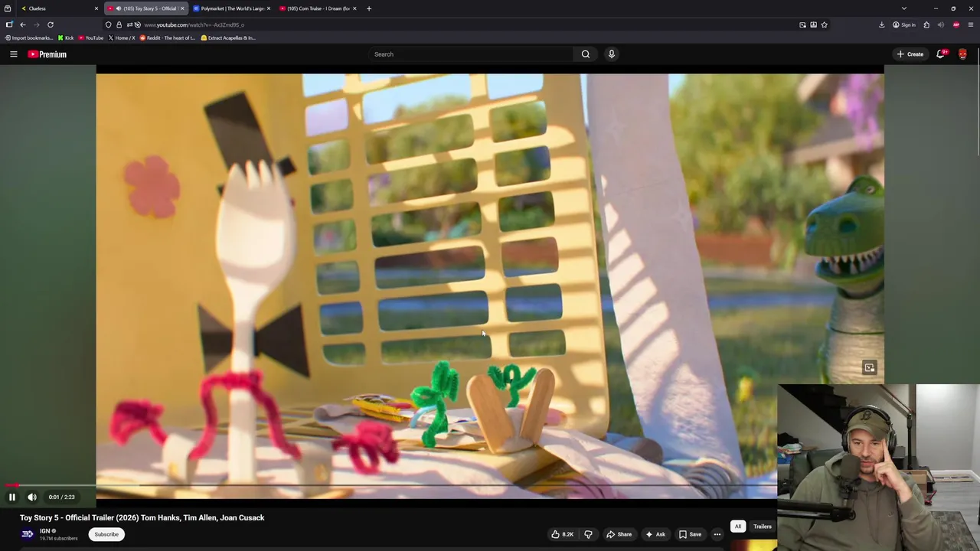Open the IGN channel avatar
Image resolution: width=980 pixels, height=551 pixels.
[28, 534]
